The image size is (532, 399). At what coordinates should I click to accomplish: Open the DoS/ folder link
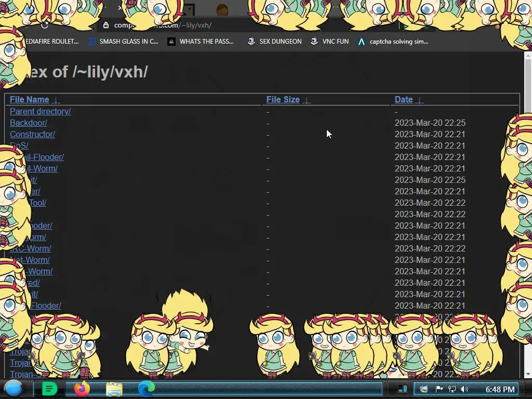pos(19,145)
